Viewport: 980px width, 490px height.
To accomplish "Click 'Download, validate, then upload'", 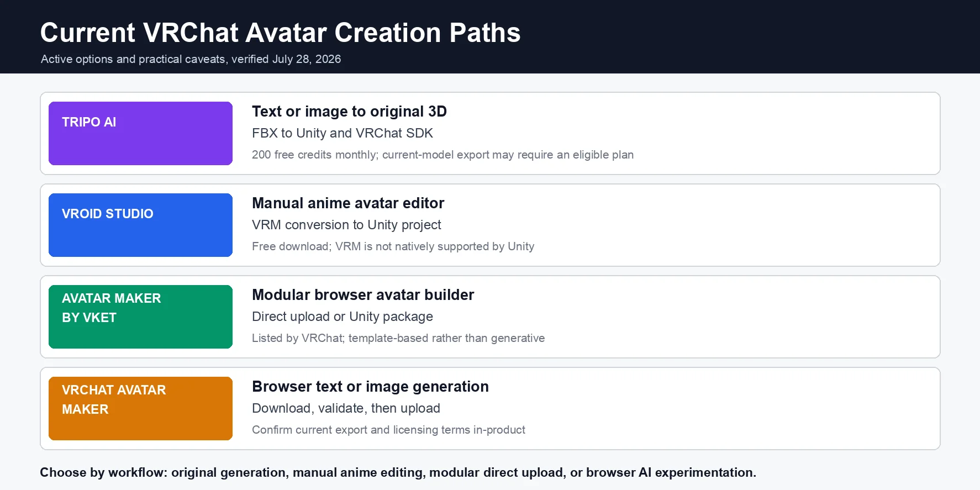I will point(346,408).
